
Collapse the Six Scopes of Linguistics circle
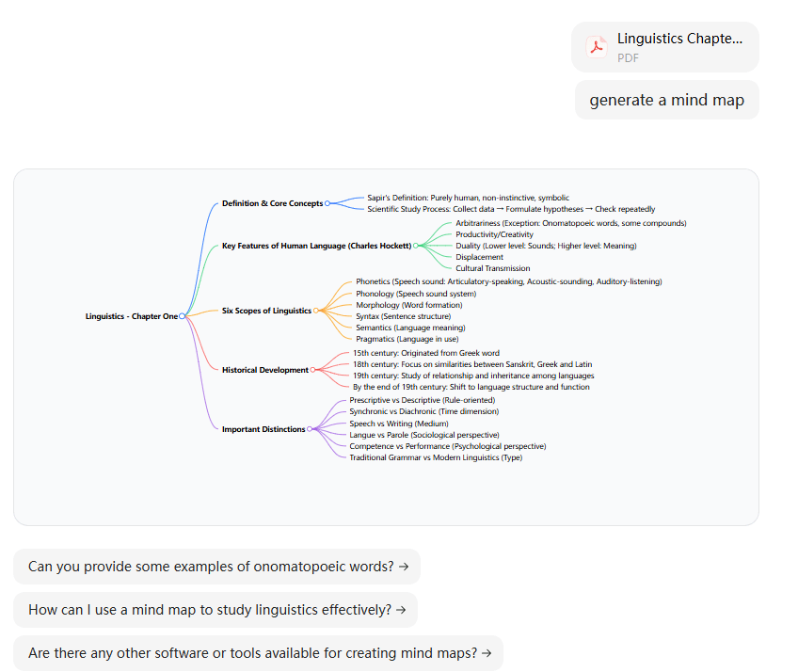tap(316, 311)
